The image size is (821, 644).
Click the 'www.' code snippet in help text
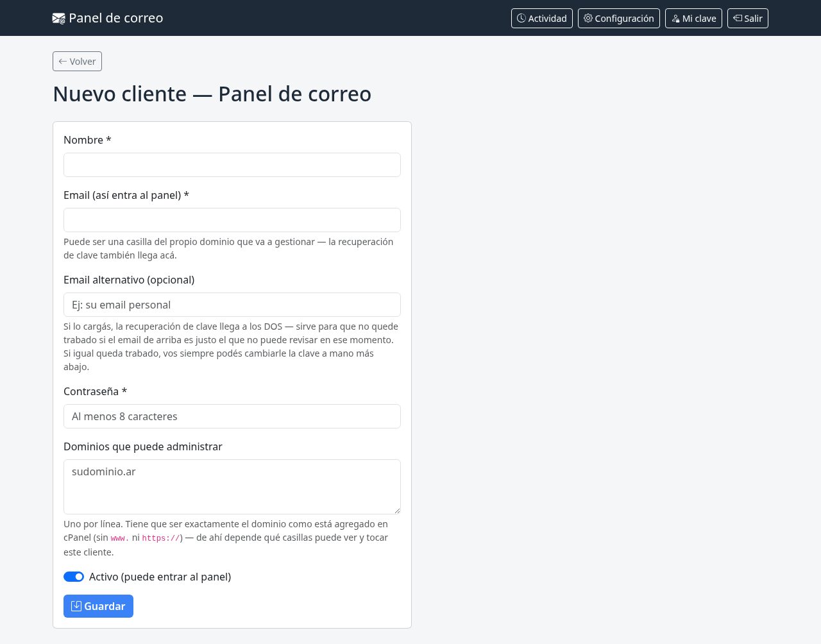point(120,538)
